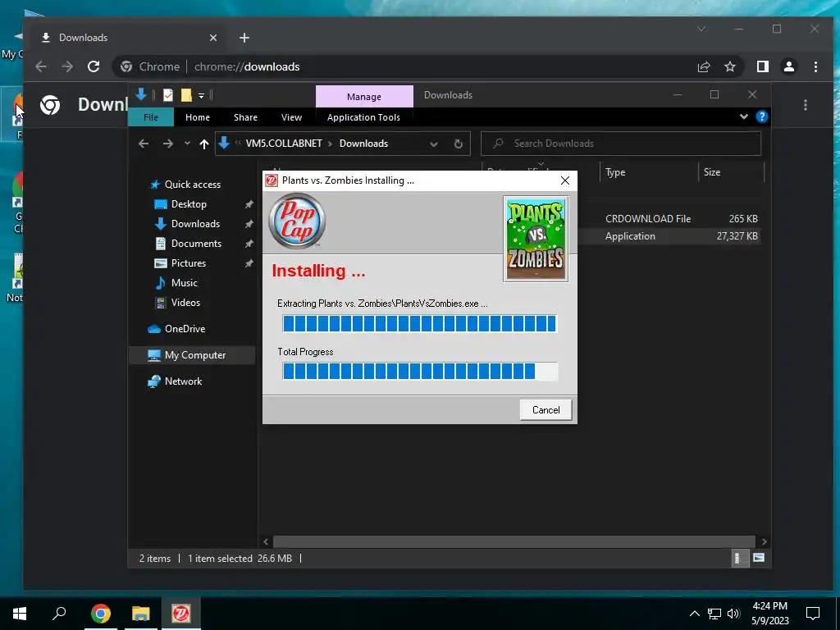The width and height of the screenshot is (840, 630).
Task: Open the Windows Start menu
Action: coord(20,613)
